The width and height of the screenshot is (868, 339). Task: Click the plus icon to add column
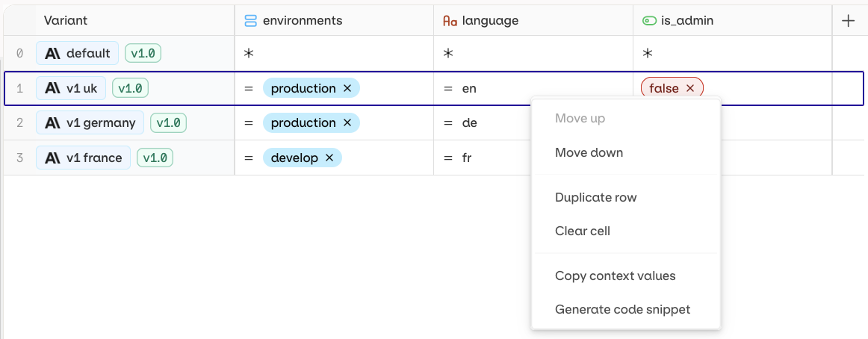(x=848, y=21)
